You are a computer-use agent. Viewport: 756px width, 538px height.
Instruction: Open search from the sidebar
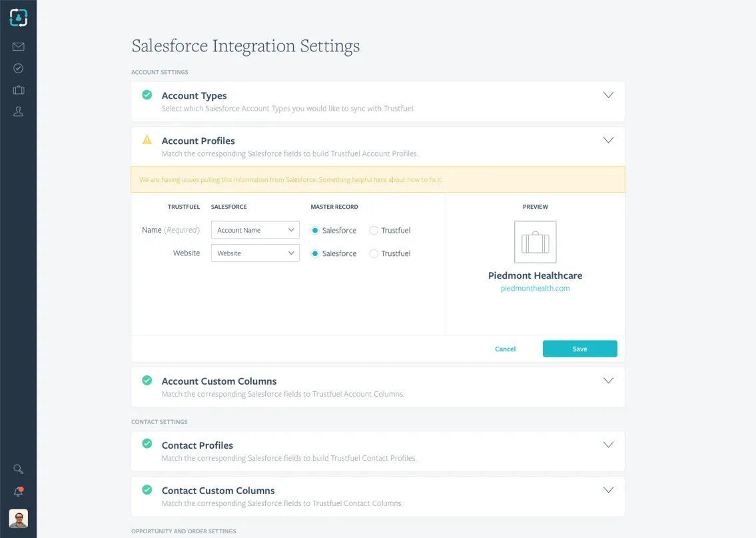[x=18, y=469]
